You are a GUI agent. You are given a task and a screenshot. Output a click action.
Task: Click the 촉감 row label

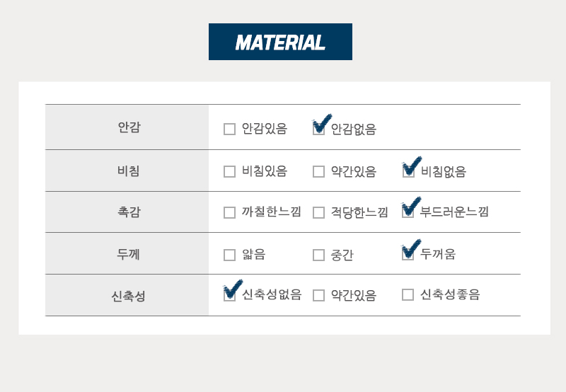tap(129, 212)
